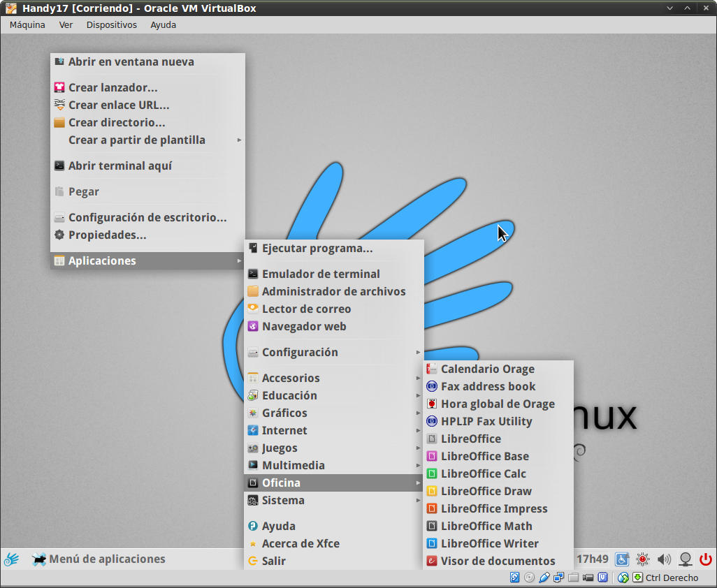Open Visor de documentos
Screen dimensions: 717x588
point(497,561)
